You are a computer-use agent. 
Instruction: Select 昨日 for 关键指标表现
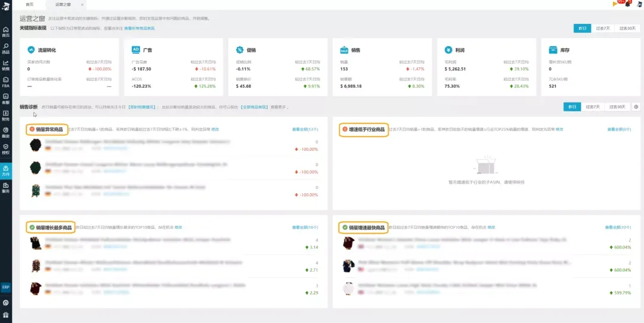click(x=583, y=29)
